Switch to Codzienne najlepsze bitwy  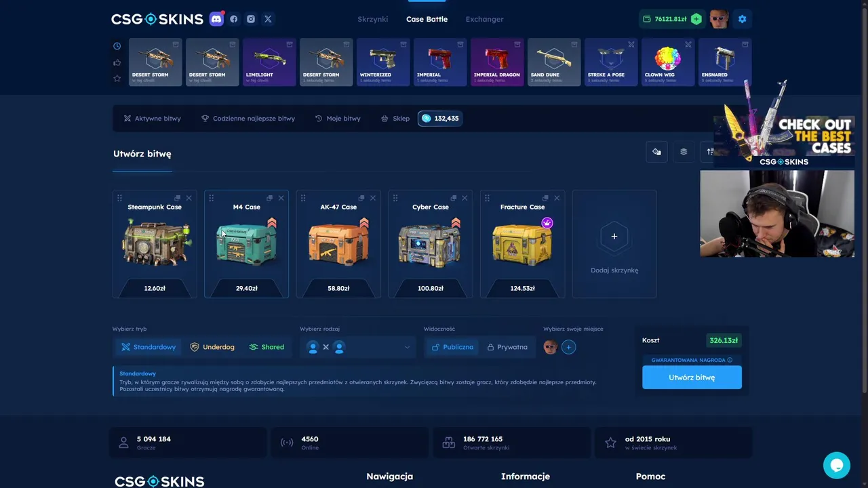pos(248,119)
